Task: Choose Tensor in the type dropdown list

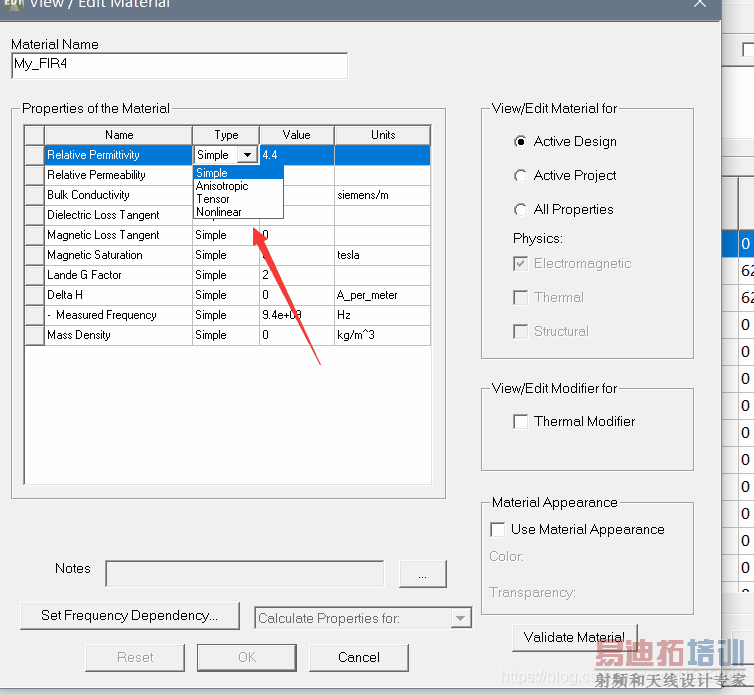Action: (239, 199)
